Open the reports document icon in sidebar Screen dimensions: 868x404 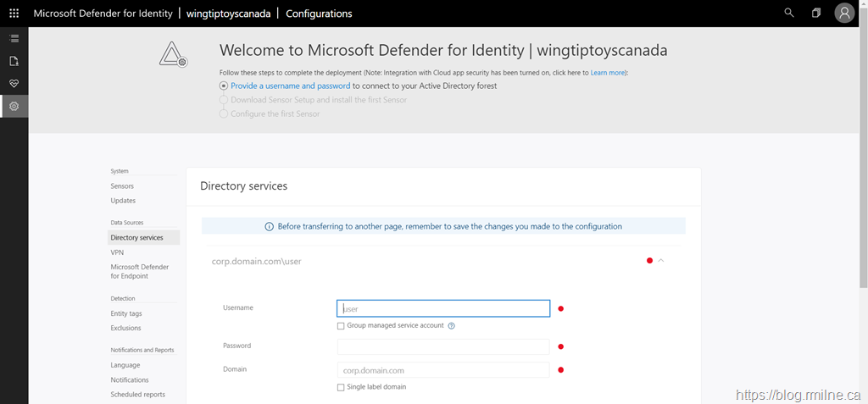point(14,61)
